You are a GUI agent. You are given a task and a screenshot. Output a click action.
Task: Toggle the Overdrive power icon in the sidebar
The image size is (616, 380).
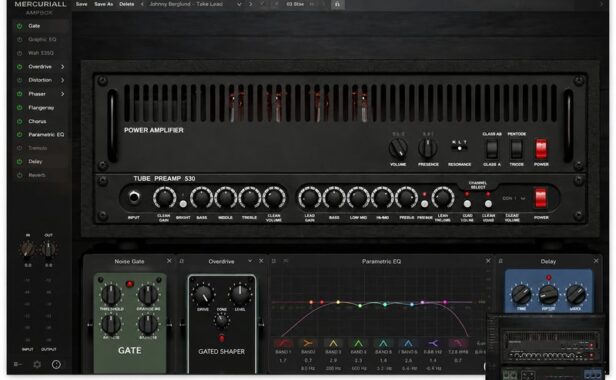[x=19, y=67]
